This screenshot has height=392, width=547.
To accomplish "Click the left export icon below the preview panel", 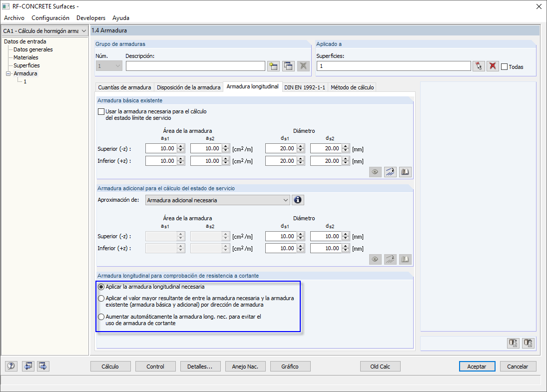I will 513,343.
